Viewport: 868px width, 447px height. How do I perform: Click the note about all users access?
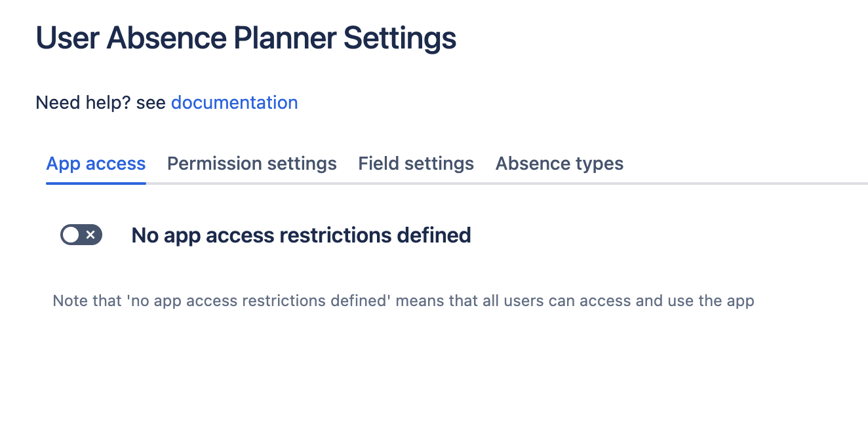pos(403,301)
